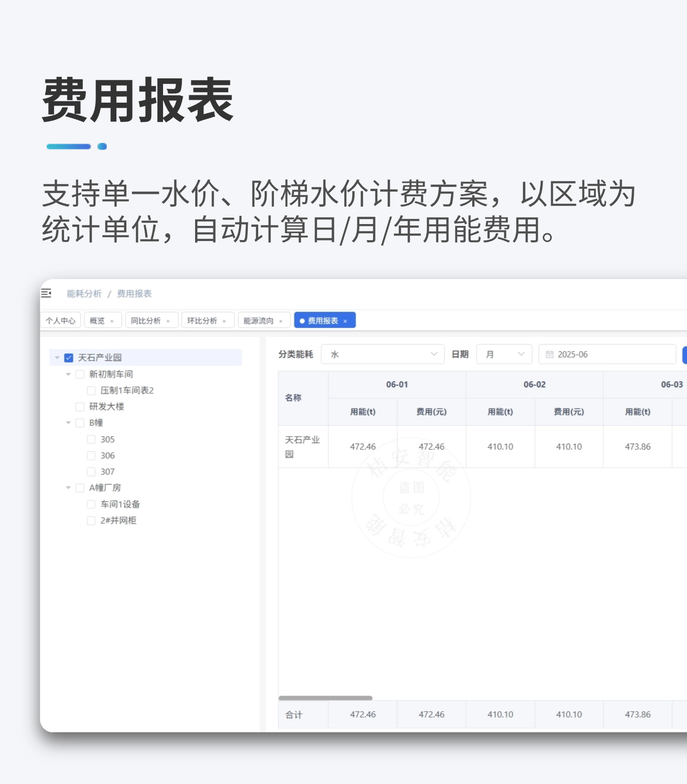This screenshot has width=687, height=784.
Task: Click the horizontal table scrollbar
Action: point(325,698)
